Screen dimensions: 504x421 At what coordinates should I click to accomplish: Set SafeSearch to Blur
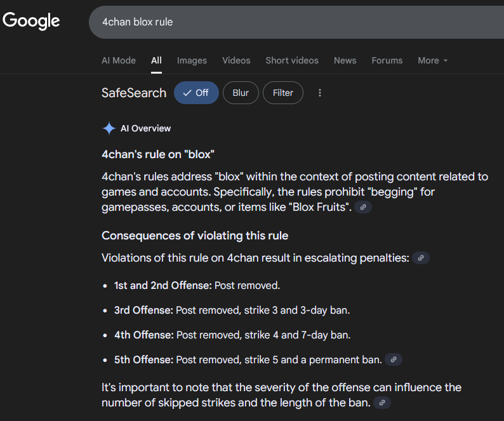tap(241, 93)
